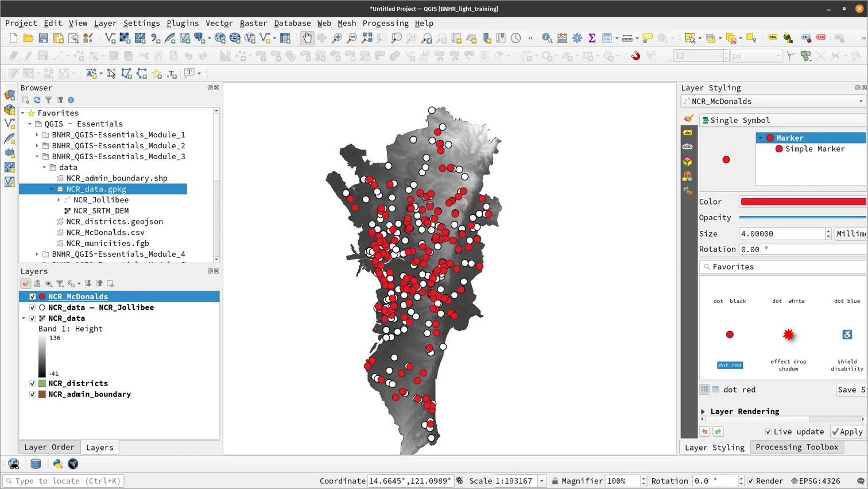This screenshot has height=489, width=868.
Task: Open the Raster menu
Action: [x=253, y=23]
